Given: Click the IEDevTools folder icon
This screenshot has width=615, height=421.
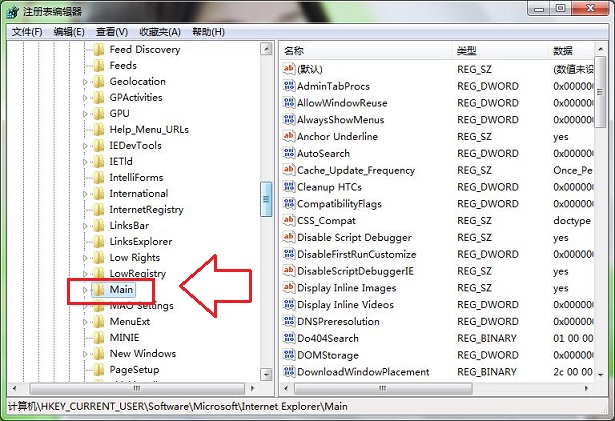Looking at the screenshot, I should tap(99, 146).
